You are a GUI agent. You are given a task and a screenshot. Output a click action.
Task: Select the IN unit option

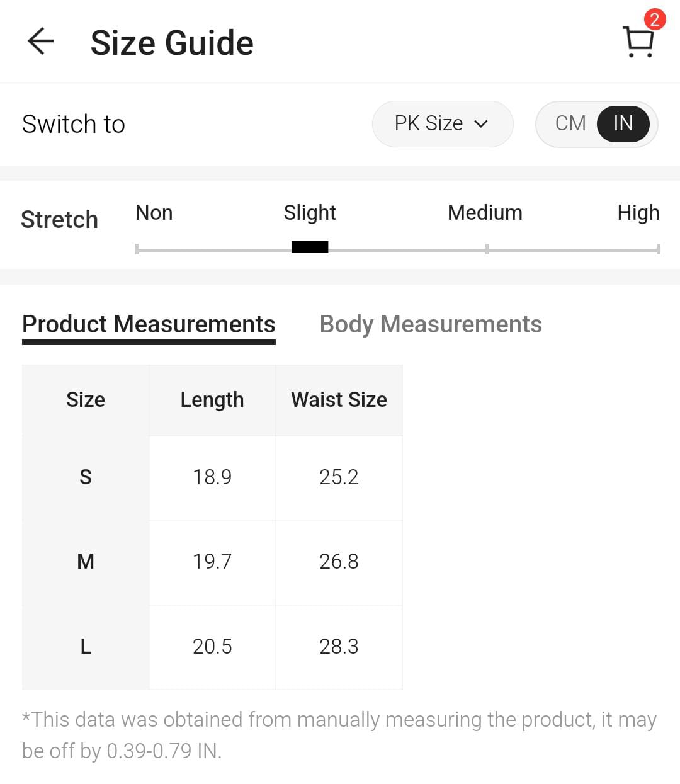pos(623,123)
